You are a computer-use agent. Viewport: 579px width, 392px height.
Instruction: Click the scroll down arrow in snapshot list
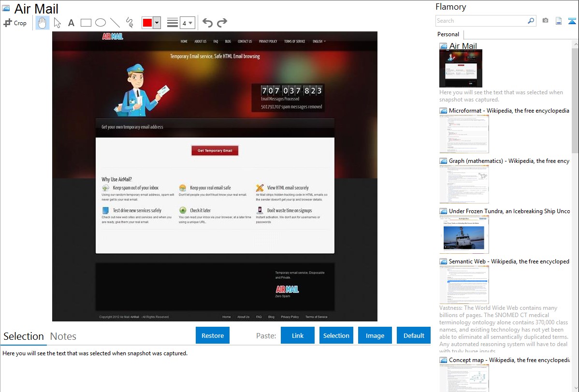(x=576, y=388)
